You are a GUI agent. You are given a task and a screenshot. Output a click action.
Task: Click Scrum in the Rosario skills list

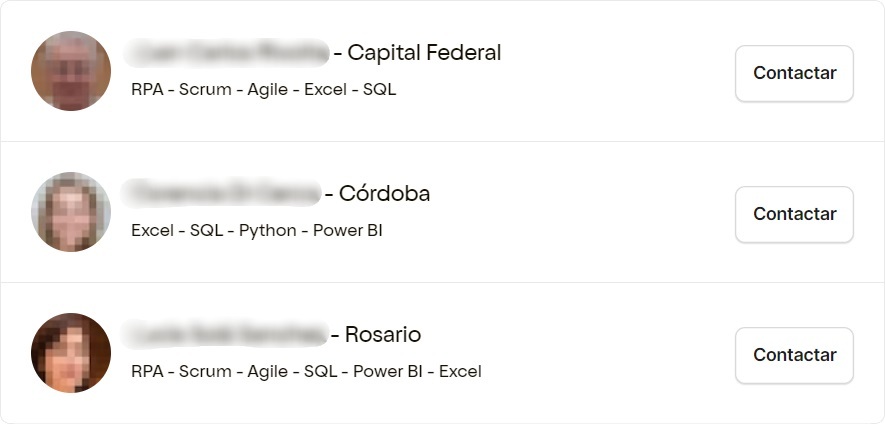[204, 371]
